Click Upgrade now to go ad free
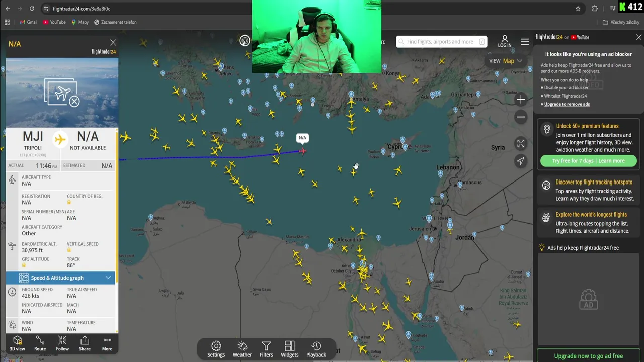 point(589,356)
